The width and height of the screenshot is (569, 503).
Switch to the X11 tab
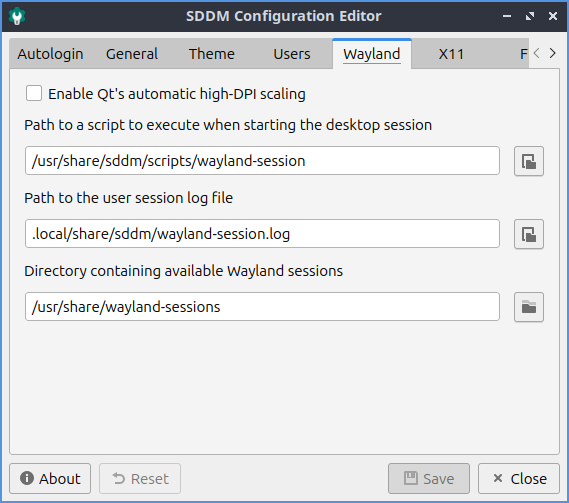click(451, 54)
